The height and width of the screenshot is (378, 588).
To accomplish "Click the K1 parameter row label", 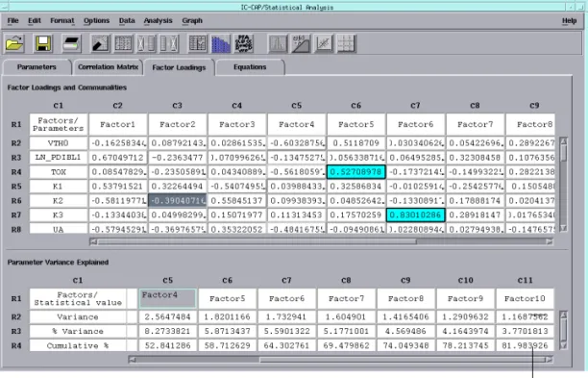I will point(59,187).
